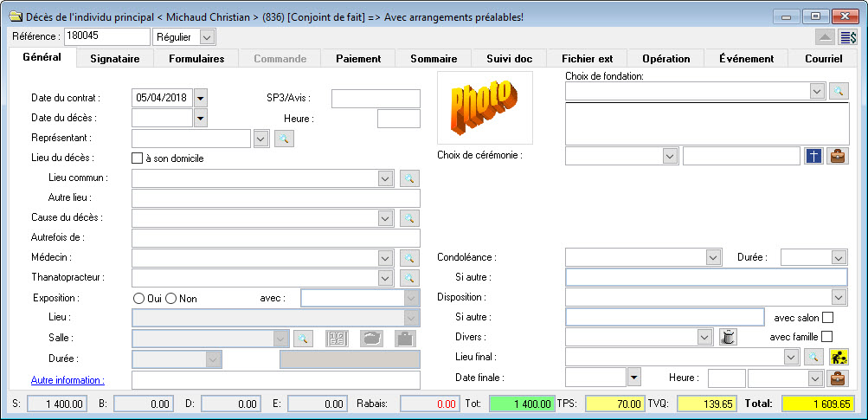Click the blue cross icon beside Choix de cérémonie

point(813,156)
